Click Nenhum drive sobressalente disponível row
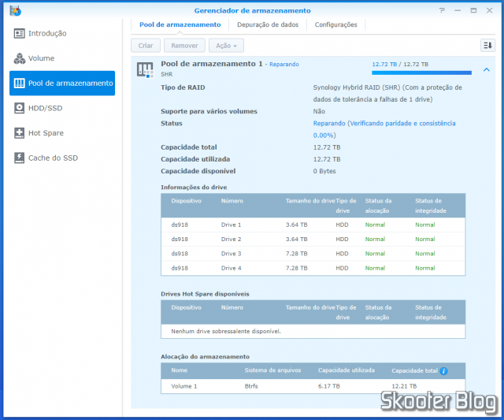The image size is (504, 420). (313, 331)
